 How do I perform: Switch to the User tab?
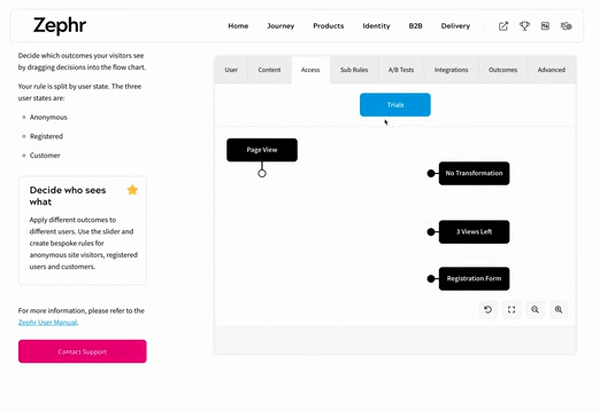(231, 70)
